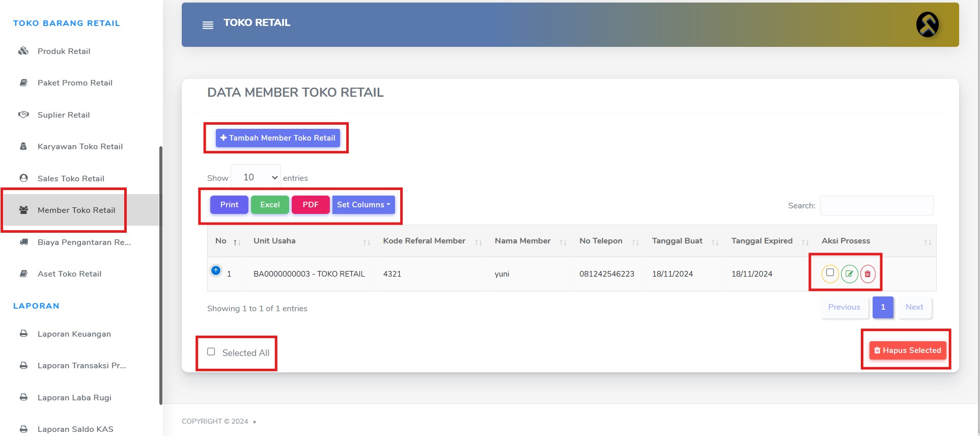Screen dimensions: 980x436
Task: Click the Laporan Laba Rugi printer icon
Action: [x=23, y=397]
